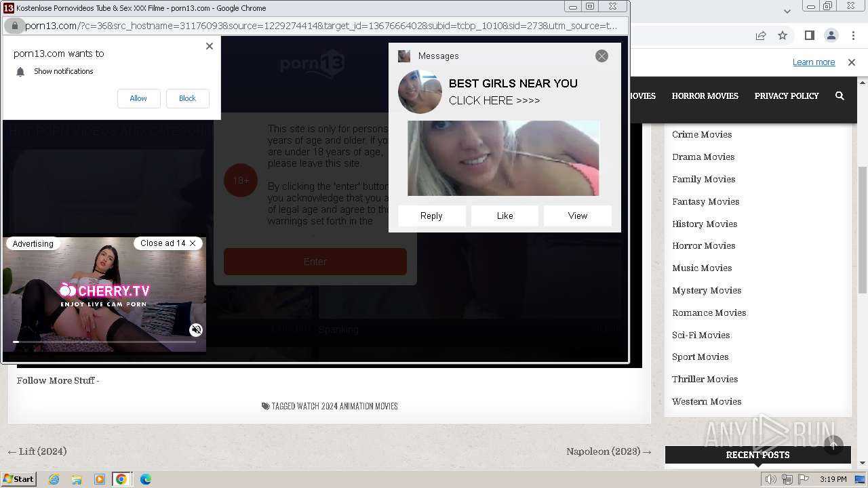This screenshot has height=488, width=868.
Task: Click the lock icon in popup address bar
Action: (14, 26)
